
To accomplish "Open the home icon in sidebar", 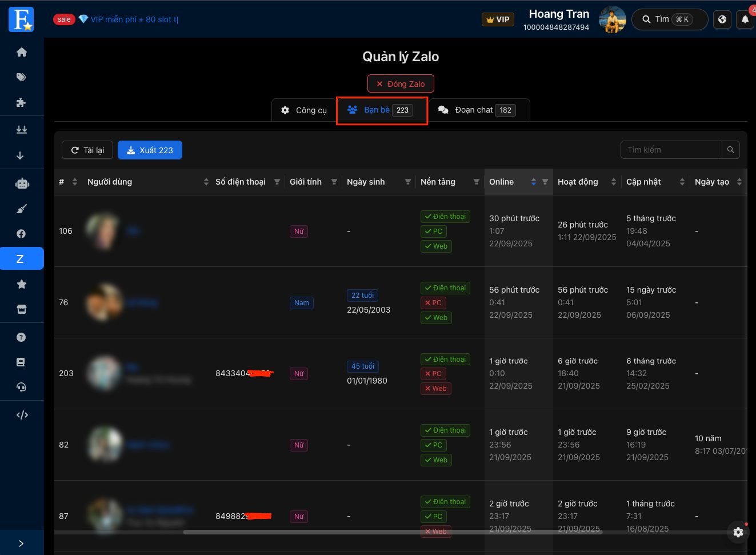I will click(x=22, y=52).
